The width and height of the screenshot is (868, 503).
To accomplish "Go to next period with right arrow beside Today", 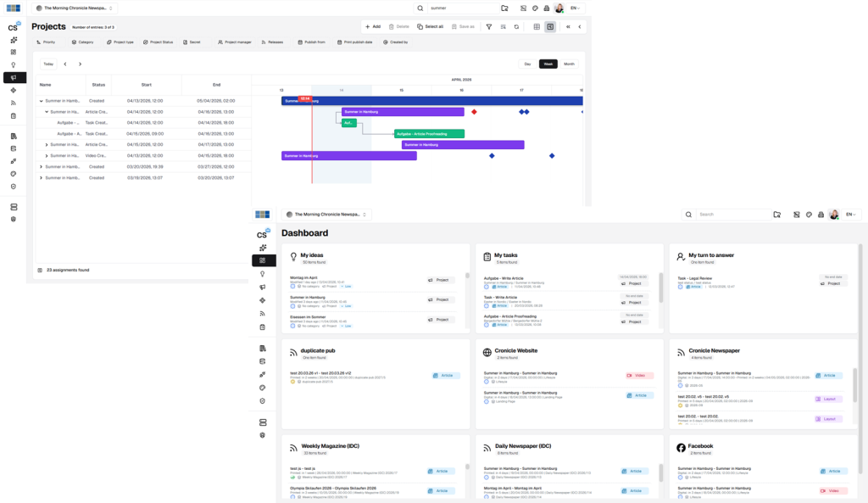I will coord(81,64).
